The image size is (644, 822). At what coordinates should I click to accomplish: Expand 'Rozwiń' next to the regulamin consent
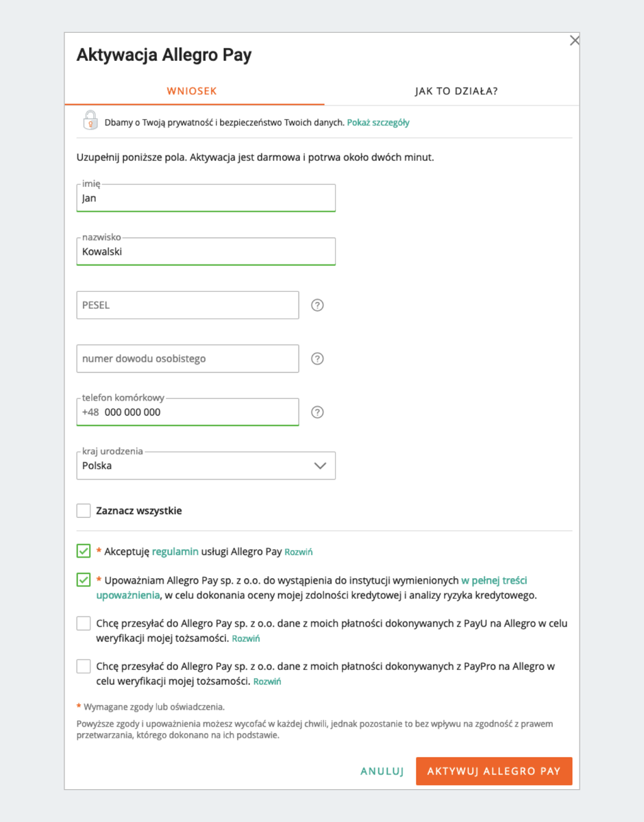click(299, 552)
